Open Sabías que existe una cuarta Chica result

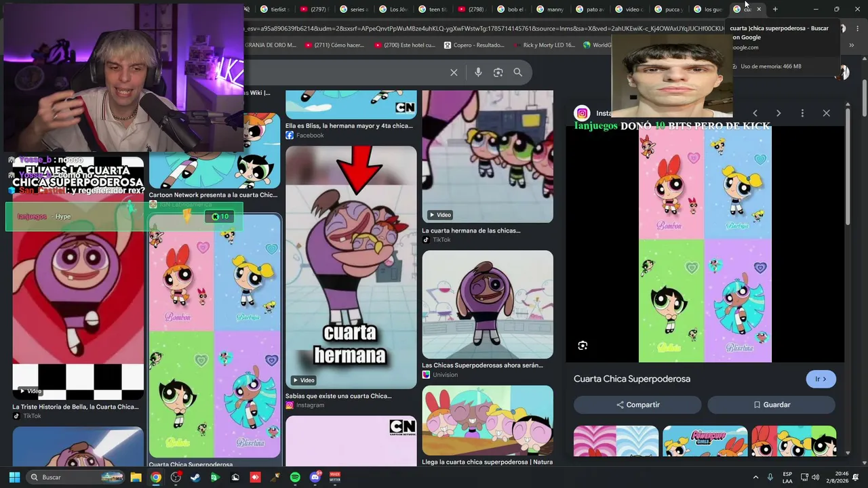coord(338,396)
